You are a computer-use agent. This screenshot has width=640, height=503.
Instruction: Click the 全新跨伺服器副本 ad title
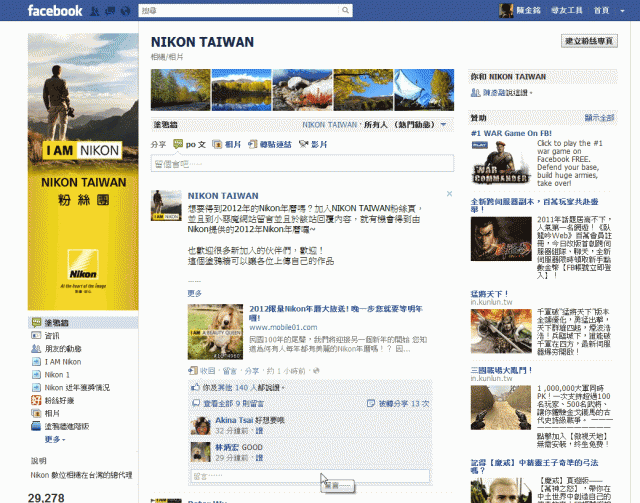point(534,205)
